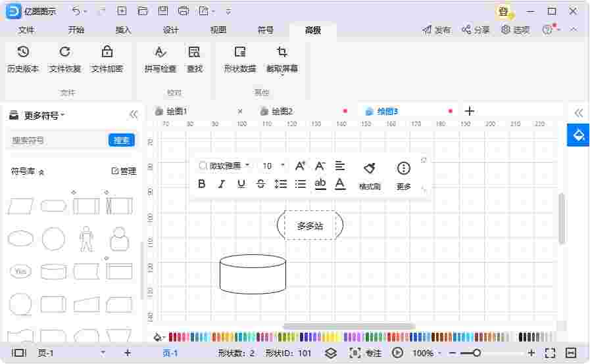Click the bullet list icon

click(x=301, y=184)
